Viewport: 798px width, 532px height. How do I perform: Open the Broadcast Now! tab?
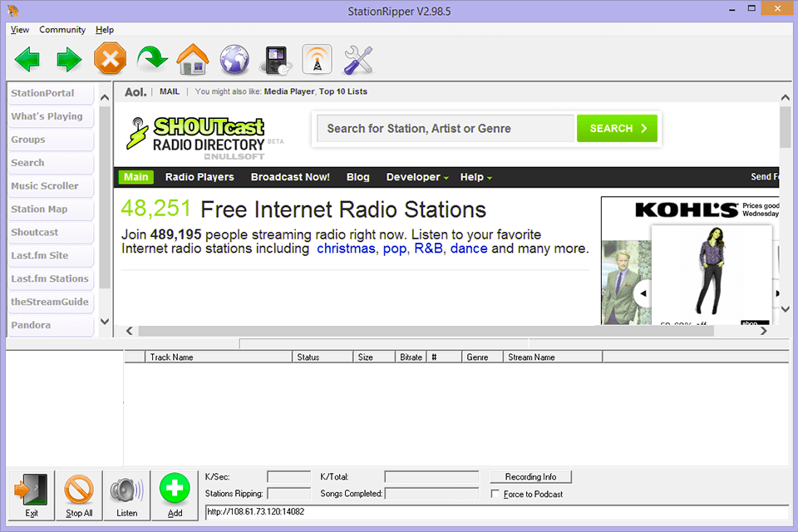(x=290, y=177)
